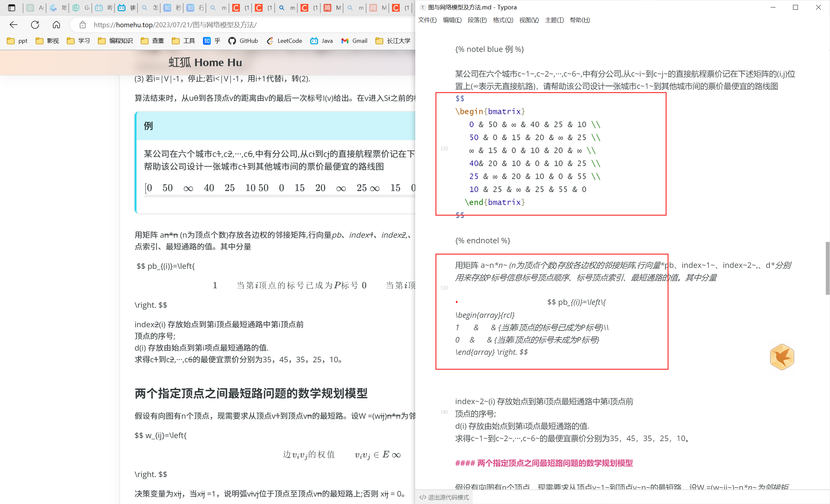Click the Typora bird logo
This screenshot has width=830, height=504.
coord(782,357)
